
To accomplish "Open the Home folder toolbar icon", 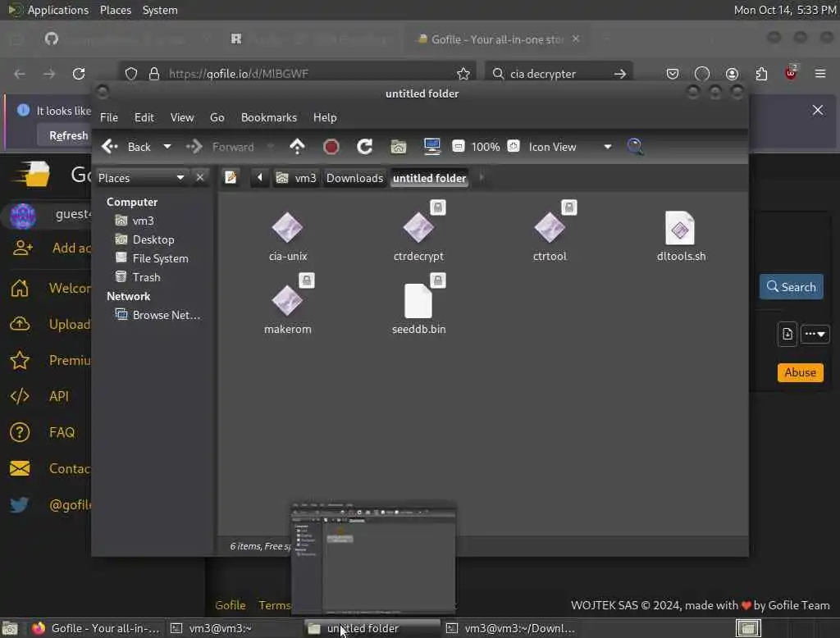I will [x=398, y=147].
